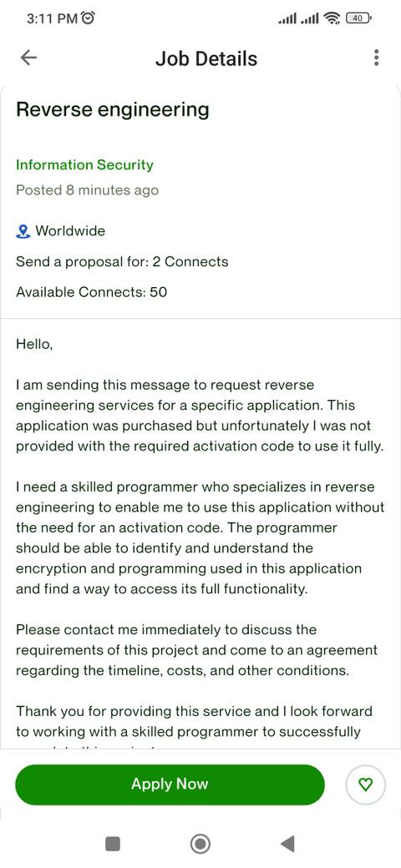Tap the battery level indicator
The height and width of the screenshot is (868, 401).
(358, 19)
